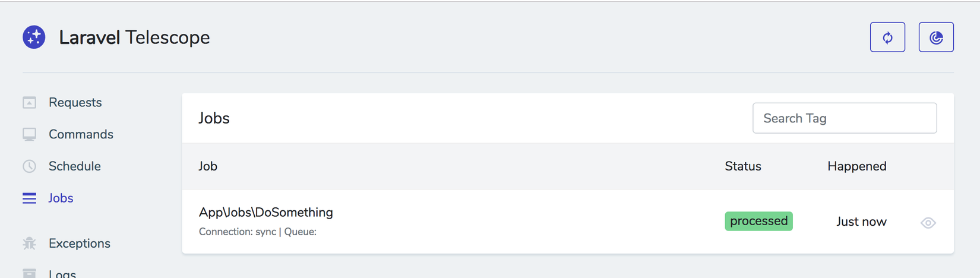Click the Jobs list icon
The image size is (980, 278).
point(29,198)
